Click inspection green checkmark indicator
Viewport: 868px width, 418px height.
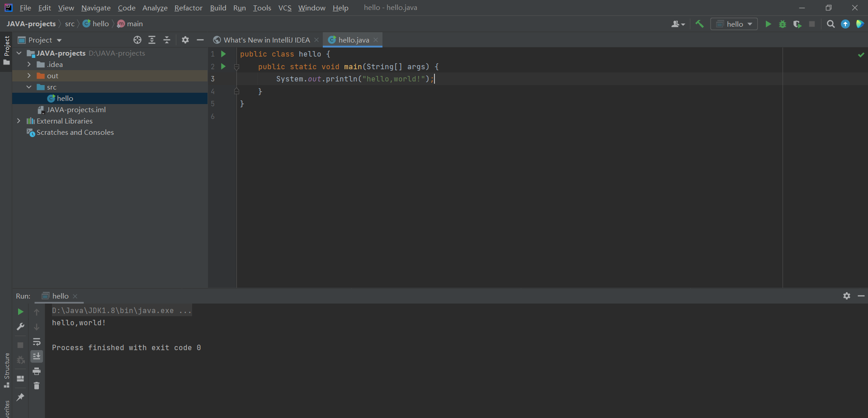861,55
